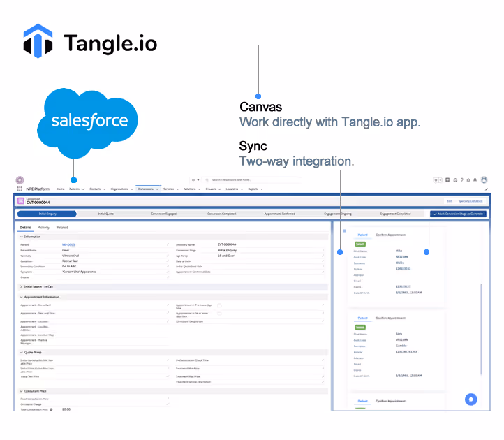
Task: Open the Organisations tab dropdown chevron
Action: coord(132,189)
